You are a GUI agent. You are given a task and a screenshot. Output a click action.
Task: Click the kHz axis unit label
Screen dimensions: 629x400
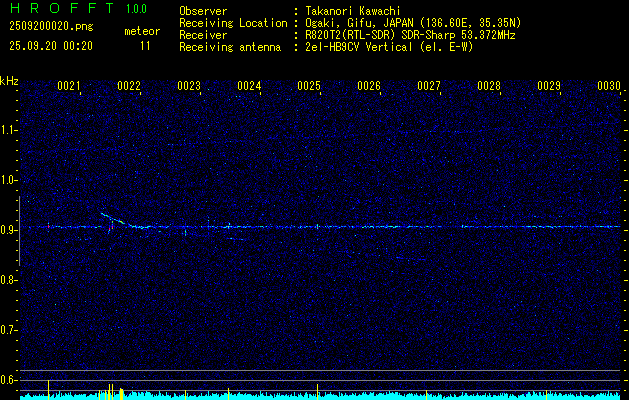[9, 81]
